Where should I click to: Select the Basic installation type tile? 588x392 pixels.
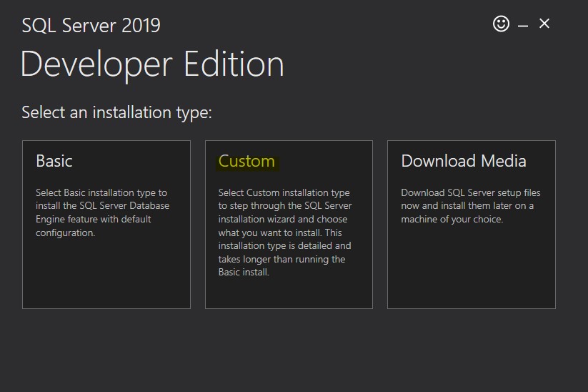(x=106, y=225)
